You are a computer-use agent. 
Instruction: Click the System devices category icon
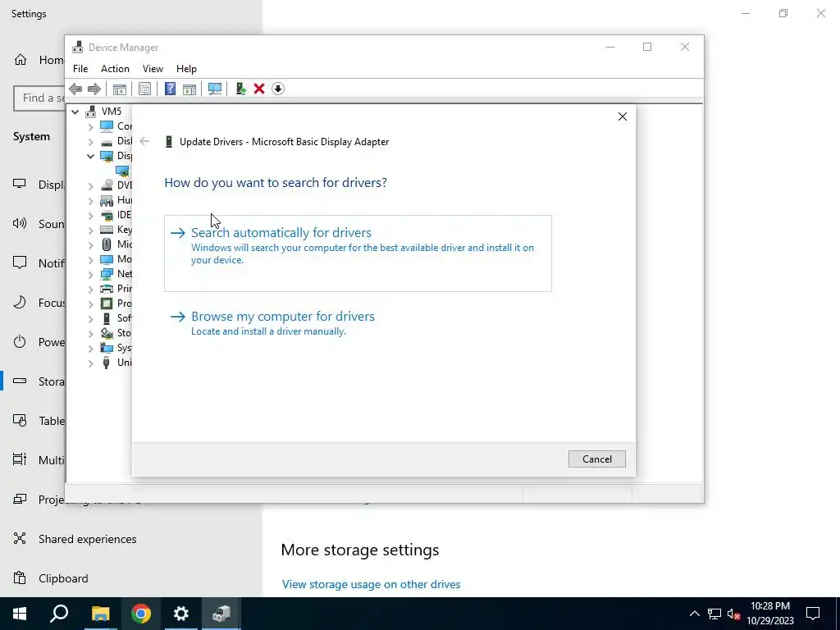[x=107, y=348]
